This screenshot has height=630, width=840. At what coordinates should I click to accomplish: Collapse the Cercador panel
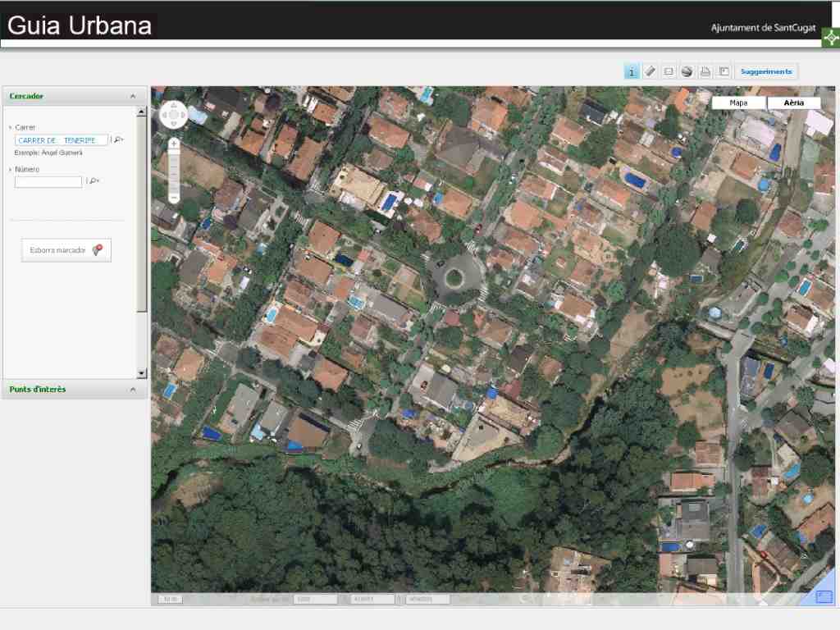click(133, 97)
